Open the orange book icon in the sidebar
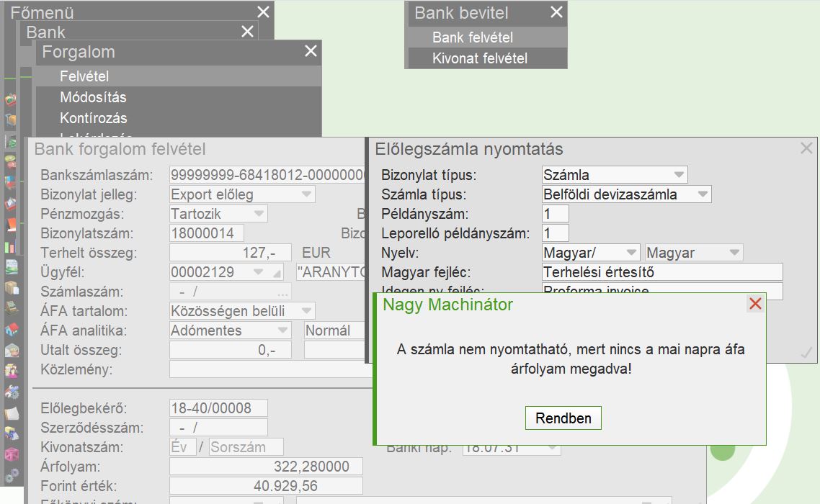This screenshot has height=504, width=820. coord(11,225)
